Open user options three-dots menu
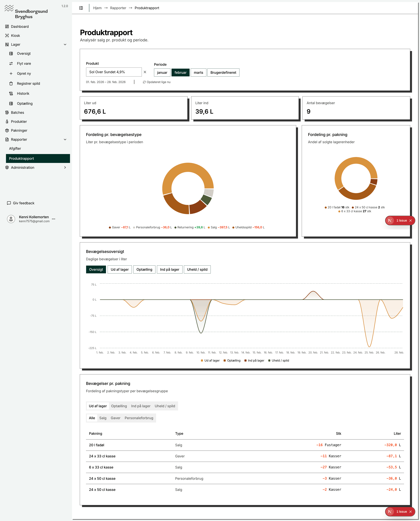Viewport: 420px width, 521px height. click(x=53, y=219)
